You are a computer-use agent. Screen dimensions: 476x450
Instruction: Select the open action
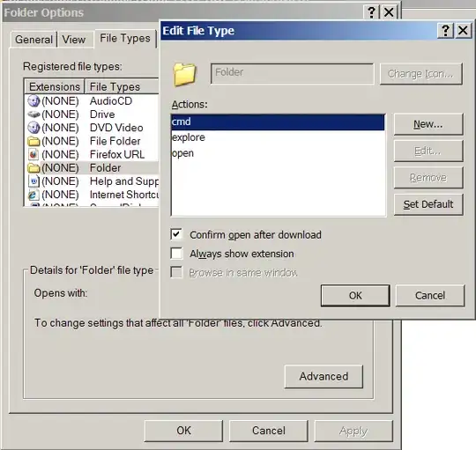click(x=278, y=153)
